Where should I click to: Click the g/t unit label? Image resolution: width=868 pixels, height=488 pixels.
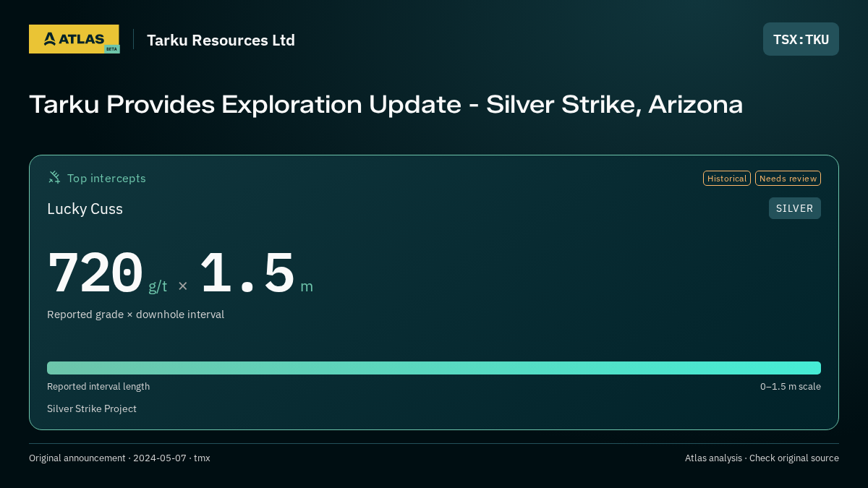(158, 286)
